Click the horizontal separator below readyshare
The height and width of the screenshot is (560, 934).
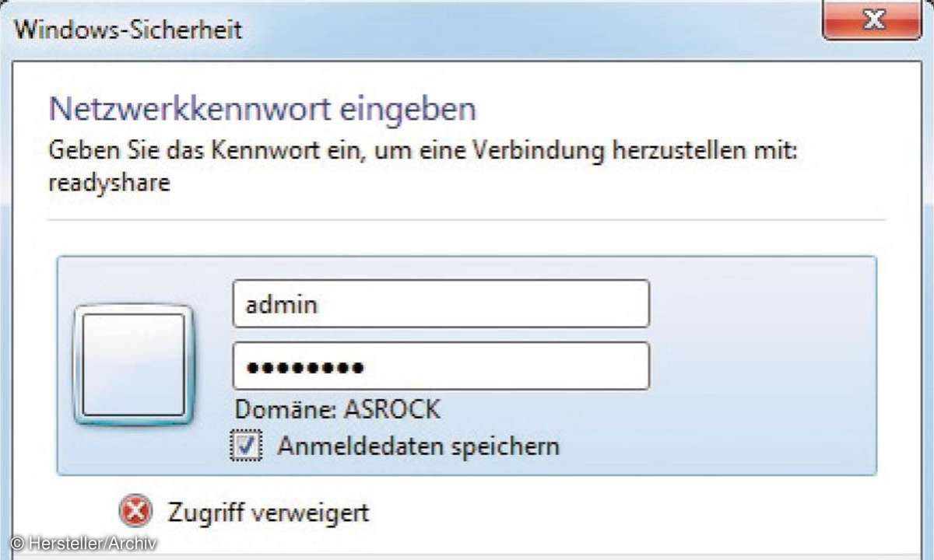467,220
